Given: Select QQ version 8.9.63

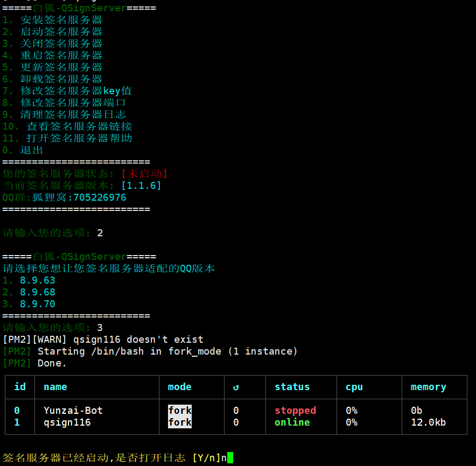Looking at the screenshot, I should [x=38, y=280].
